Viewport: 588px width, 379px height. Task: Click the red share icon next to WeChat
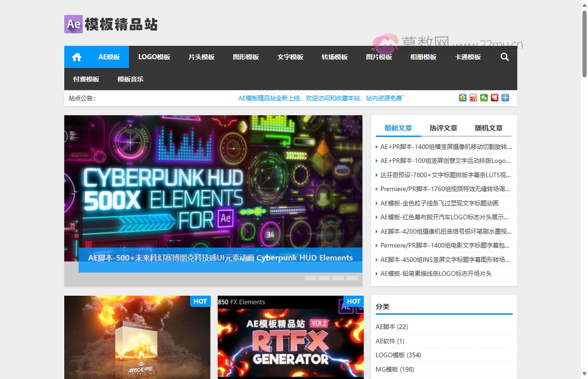[494, 98]
